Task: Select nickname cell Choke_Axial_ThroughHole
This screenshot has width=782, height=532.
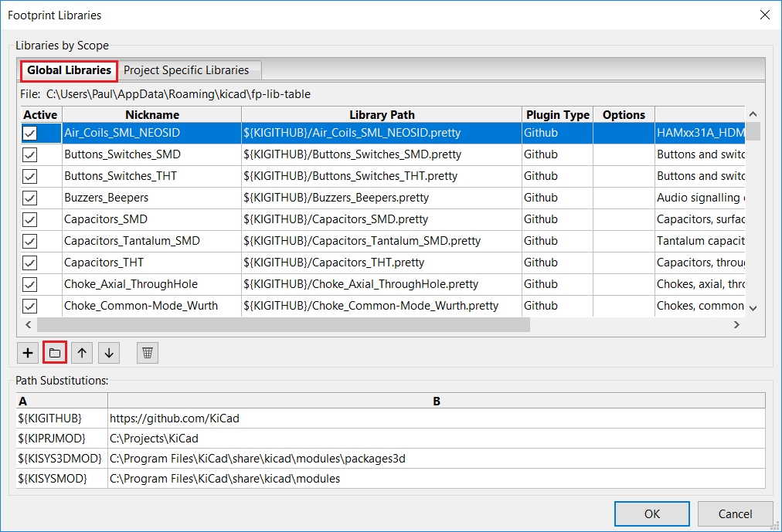Action: [151, 284]
